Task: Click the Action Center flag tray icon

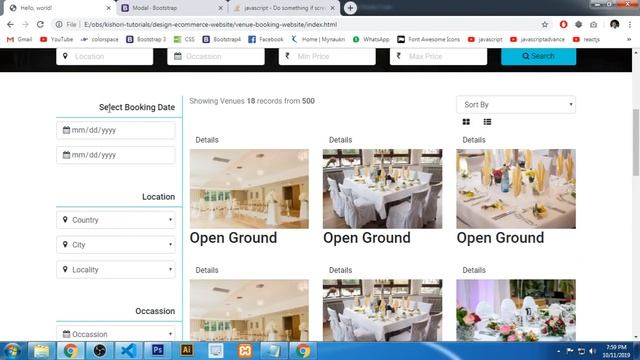Action: (x=570, y=351)
